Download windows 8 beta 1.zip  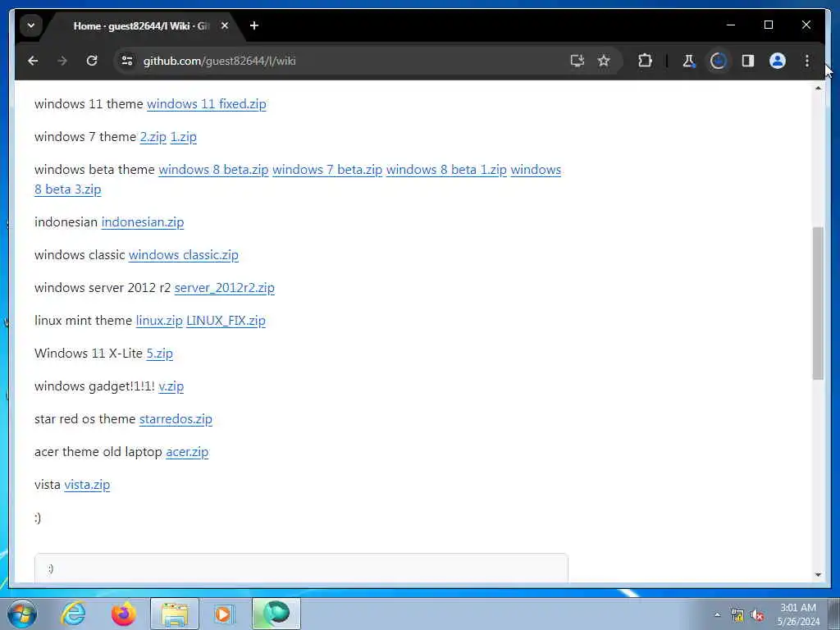click(x=446, y=170)
